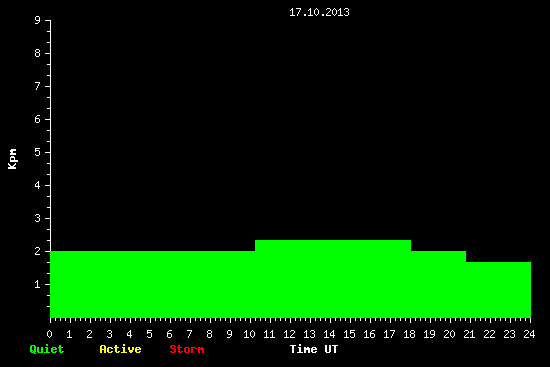Click the 3 hour label on the time axis
Screen dimensions: 550x367
(109, 334)
